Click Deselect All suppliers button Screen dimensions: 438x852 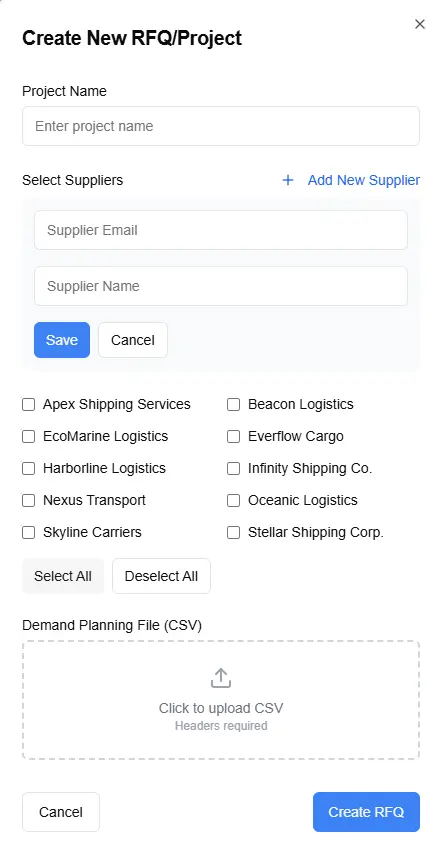tap(161, 576)
